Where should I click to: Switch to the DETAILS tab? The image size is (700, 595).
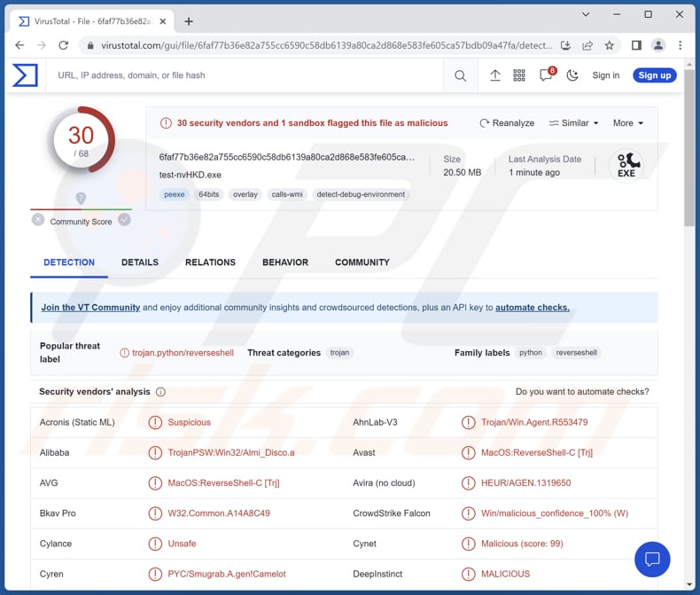point(140,262)
